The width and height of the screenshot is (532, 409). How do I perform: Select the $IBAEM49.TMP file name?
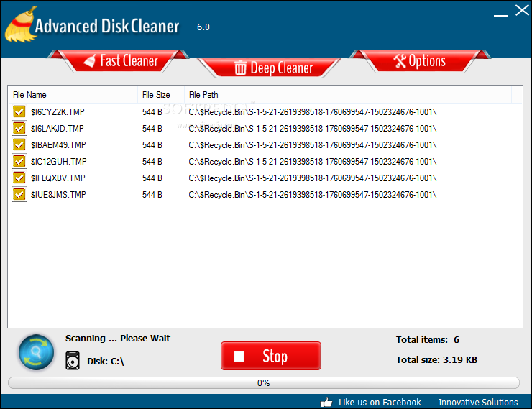point(58,145)
